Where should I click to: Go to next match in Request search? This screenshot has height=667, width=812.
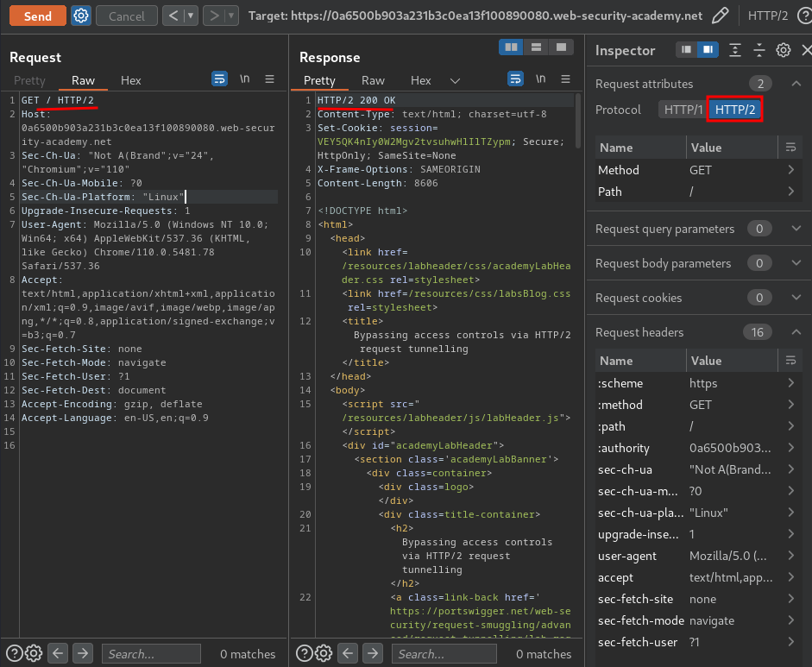pos(82,653)
